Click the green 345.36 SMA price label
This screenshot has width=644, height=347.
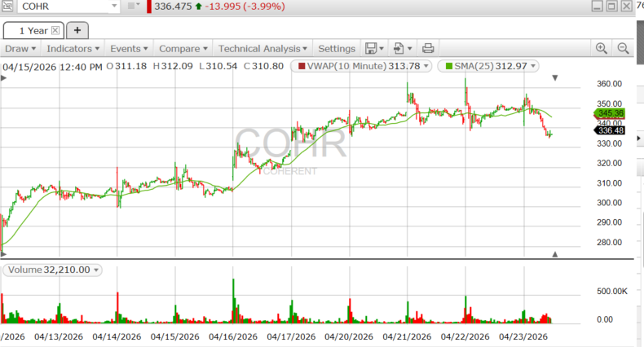[x=611, y=113]
